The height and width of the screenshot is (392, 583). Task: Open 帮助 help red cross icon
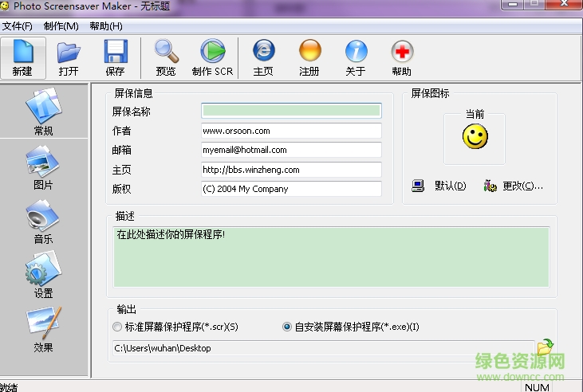[x=402, y=58]
